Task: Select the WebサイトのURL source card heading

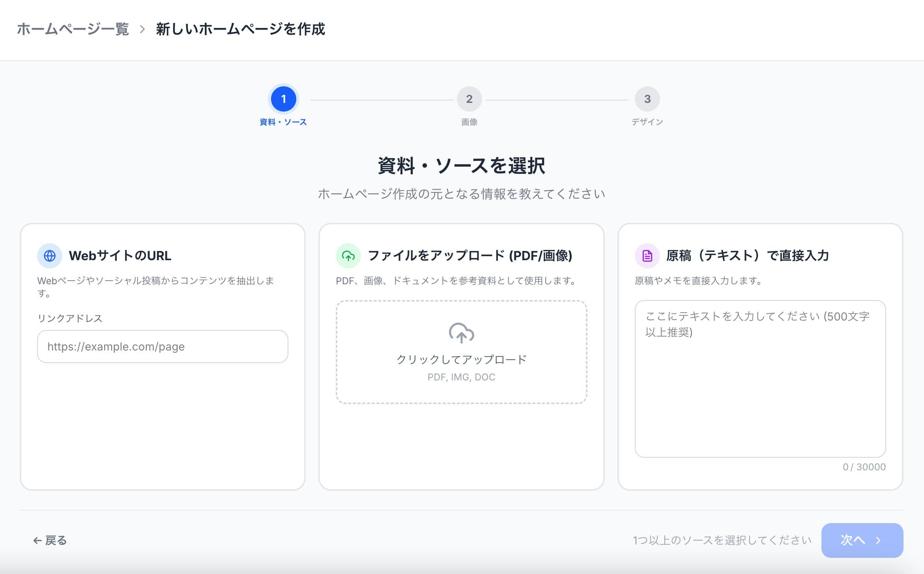Action: pos(120,256)
